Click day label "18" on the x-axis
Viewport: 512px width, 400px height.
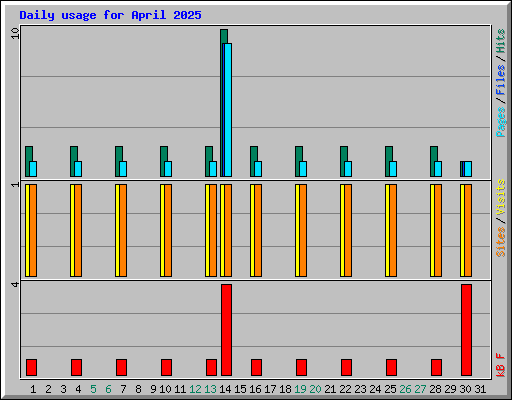click(285, 389)
